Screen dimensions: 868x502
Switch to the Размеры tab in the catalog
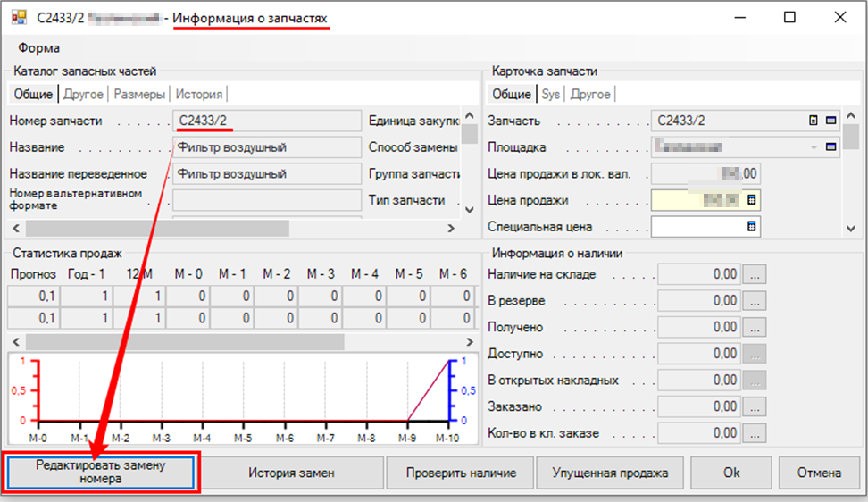click(139, 94)
